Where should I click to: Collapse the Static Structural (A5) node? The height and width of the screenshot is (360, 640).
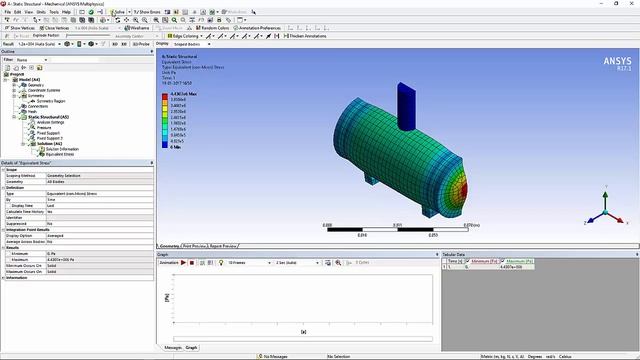click(14, 117)
